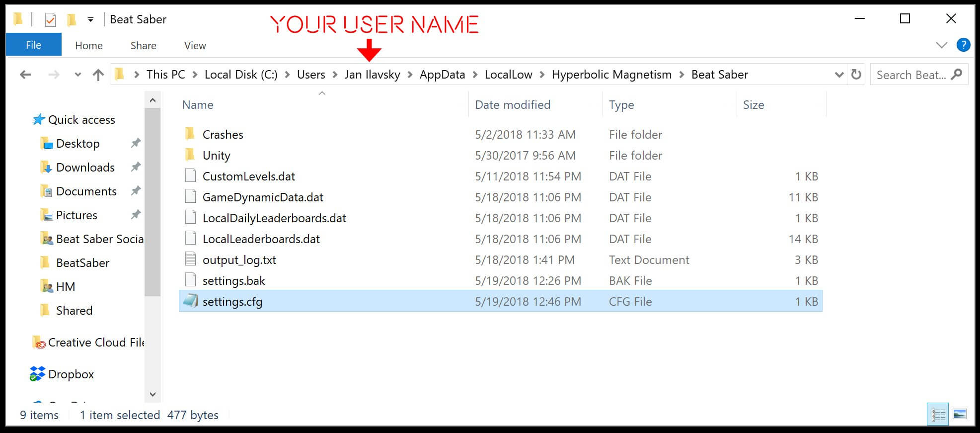980x433 pixels.
Task: Click Users breadcrumb in address bar
Action: (311, 75)
